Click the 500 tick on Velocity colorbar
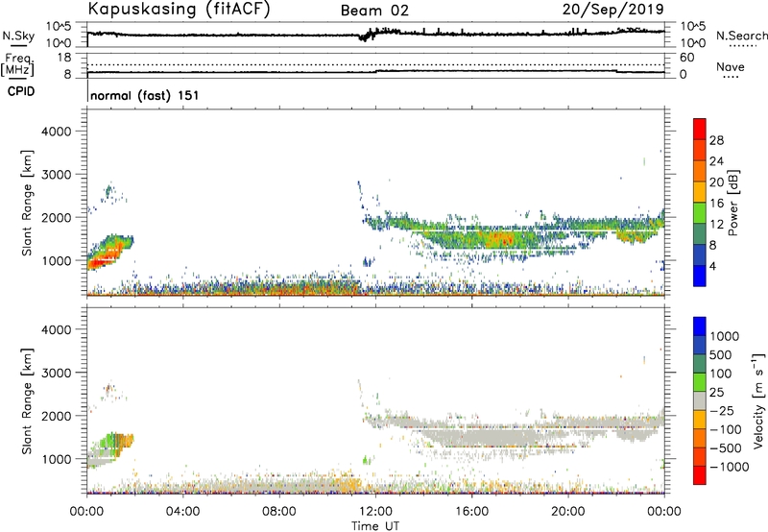Viewport: 768px width, 532px height. [720, 355]
